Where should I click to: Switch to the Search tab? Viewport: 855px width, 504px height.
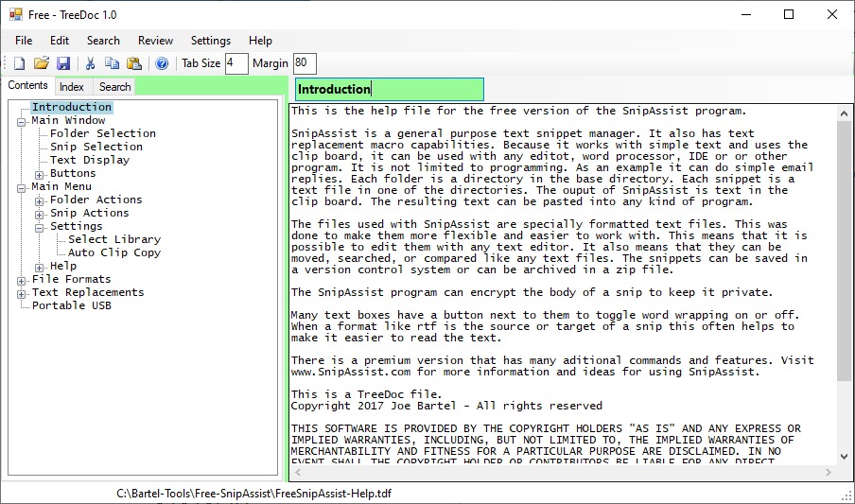click(115, 87)
